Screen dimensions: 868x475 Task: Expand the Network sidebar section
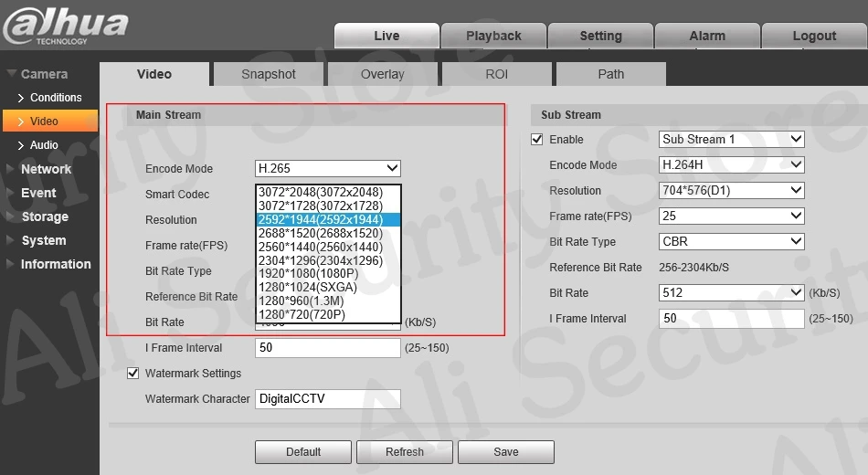38,169
